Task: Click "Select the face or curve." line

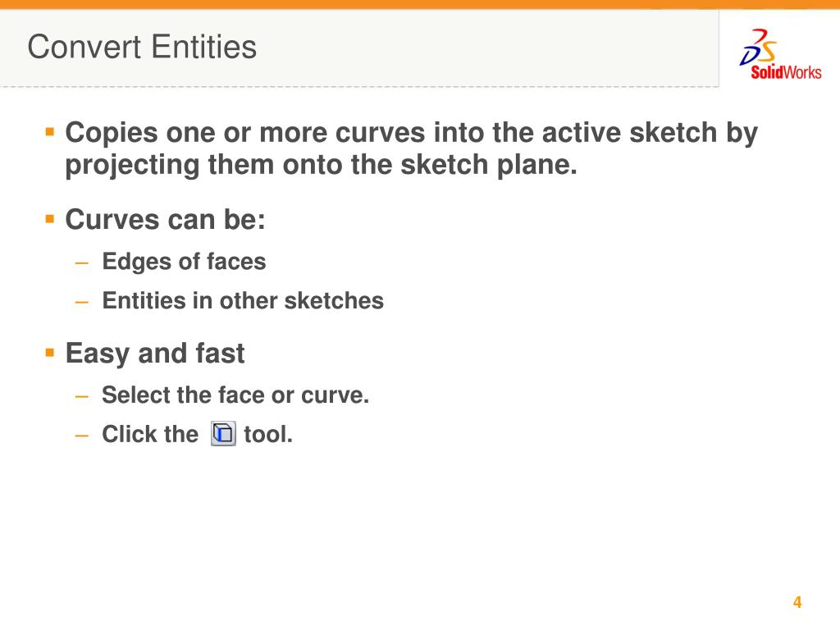Action: point(235,395)
